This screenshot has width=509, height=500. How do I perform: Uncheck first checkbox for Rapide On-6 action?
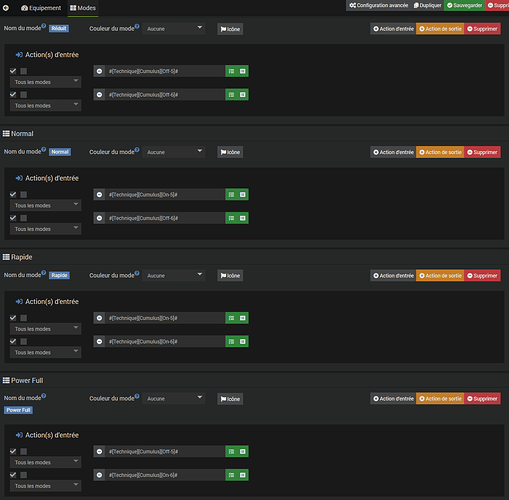tap(13, 341)
